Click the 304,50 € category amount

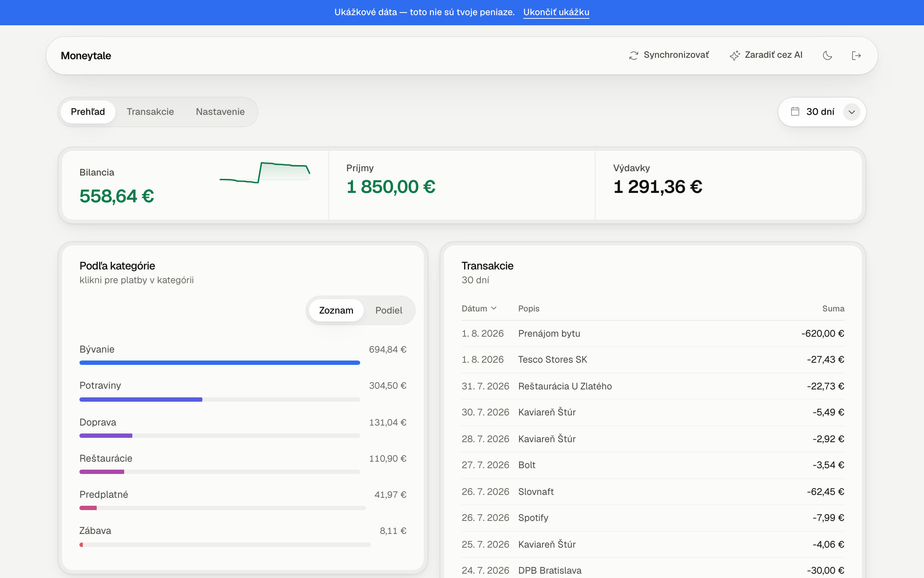click(x=388, y=386)
